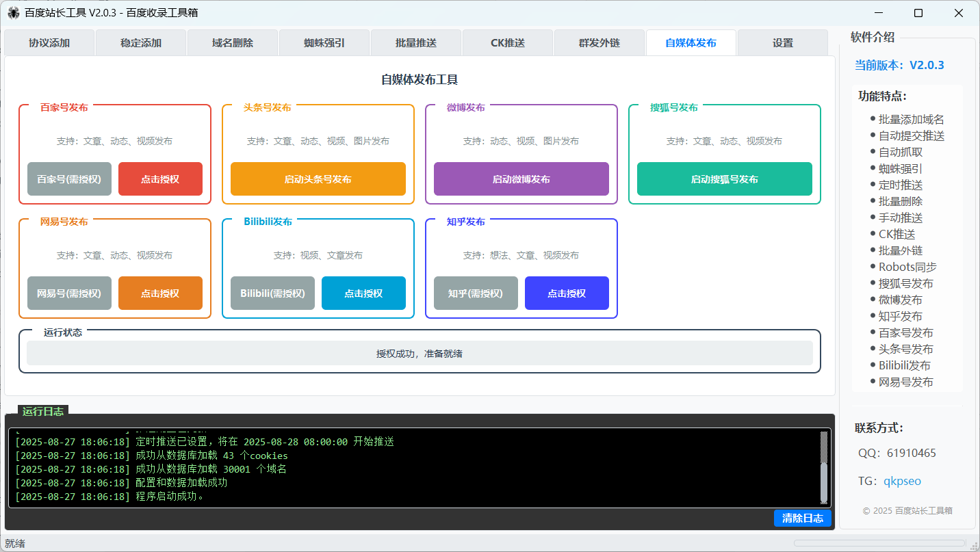Authorize 网易号 with orange 点击授权 button
980x552 pixels.
tap(160, 293)
